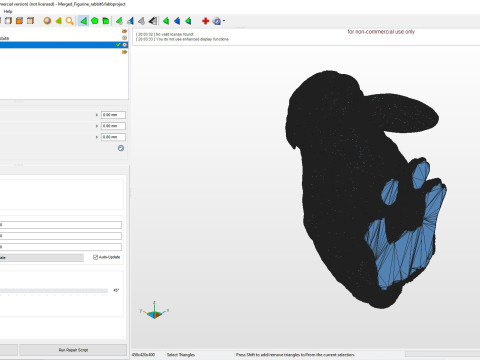480x360 pixels.
Task: Select the triangle selection tool
Action: [83, 21]
